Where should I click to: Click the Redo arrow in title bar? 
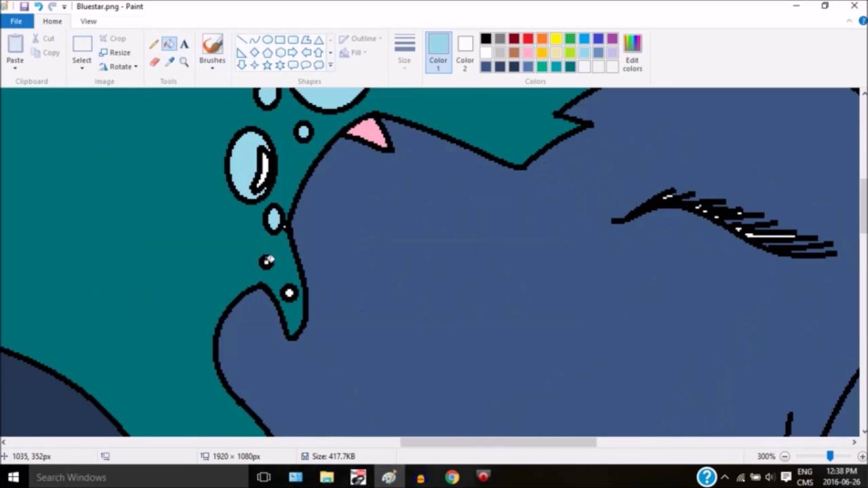52,6
